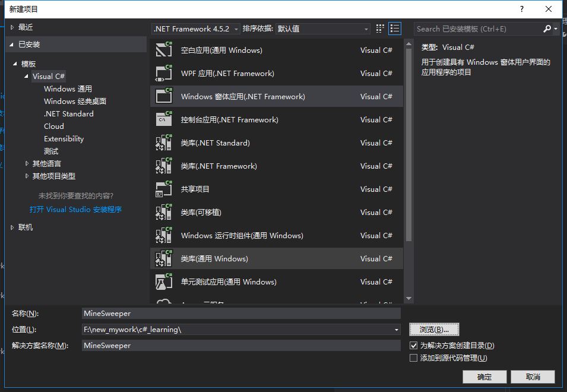
Task: Collapse the 已安装 section
Action: pyautogui.click(x=11, y=44)
